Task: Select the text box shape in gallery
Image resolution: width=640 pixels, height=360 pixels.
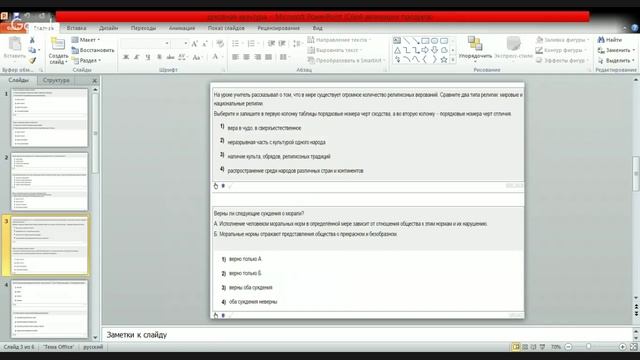Action: click(397, 40)
